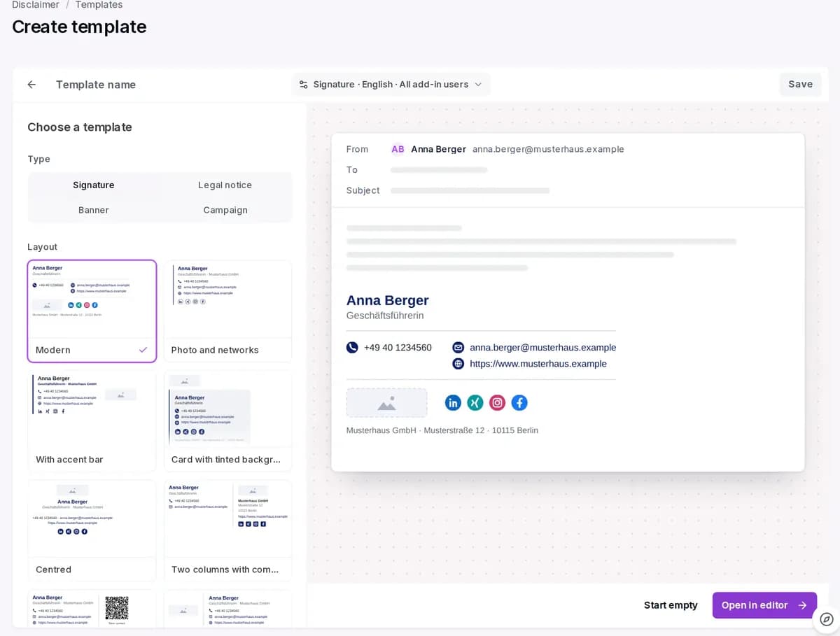
Task: Open the Disclaimer breadcrumb
Action: click(36, 5)
